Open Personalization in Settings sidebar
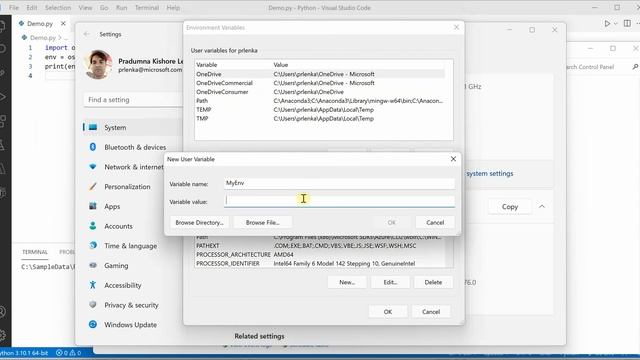 point(124,187)
